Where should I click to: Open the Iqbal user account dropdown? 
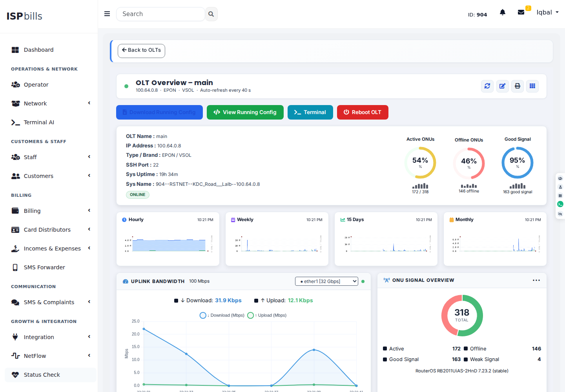[547, 12]
